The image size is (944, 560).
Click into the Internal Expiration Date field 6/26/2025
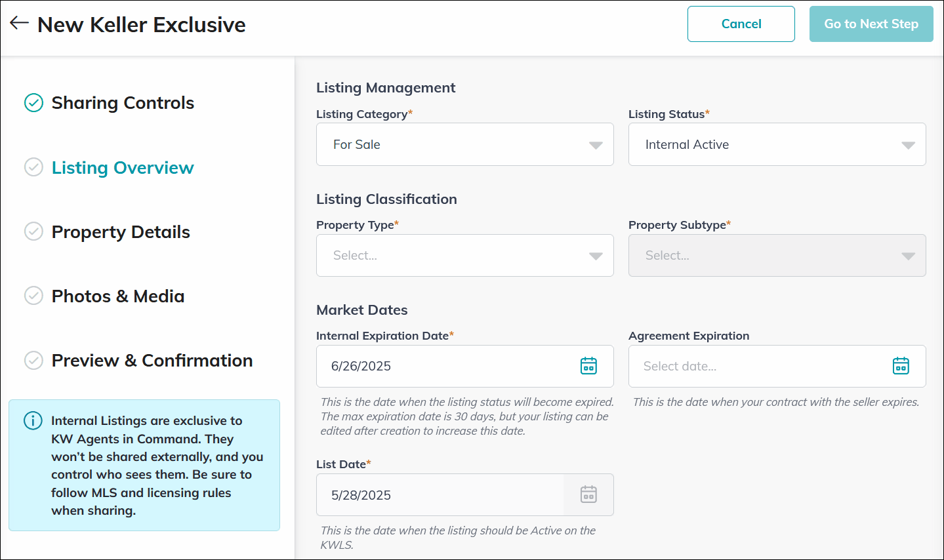[x=465, y=366]
